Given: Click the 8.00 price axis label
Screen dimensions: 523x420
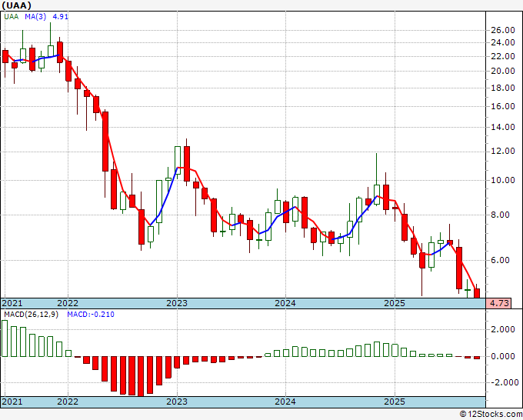Looking at the screenshot, I should [501, 215].
